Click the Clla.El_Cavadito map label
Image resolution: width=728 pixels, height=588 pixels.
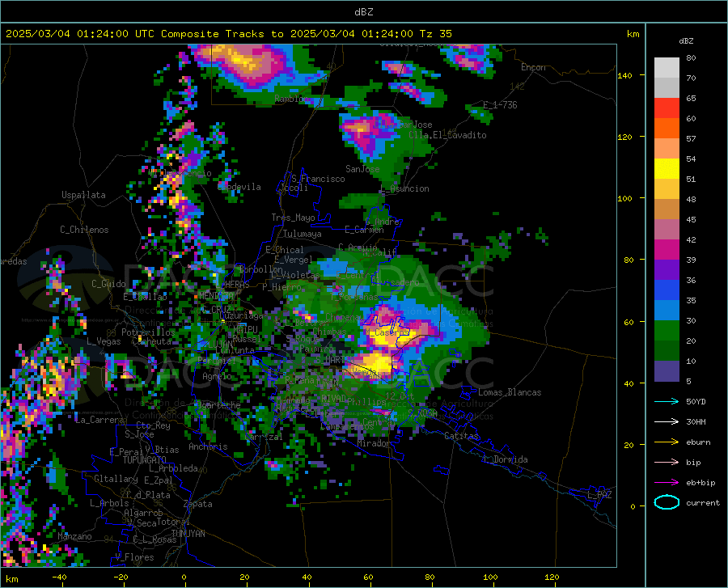[x=447, y=135]
